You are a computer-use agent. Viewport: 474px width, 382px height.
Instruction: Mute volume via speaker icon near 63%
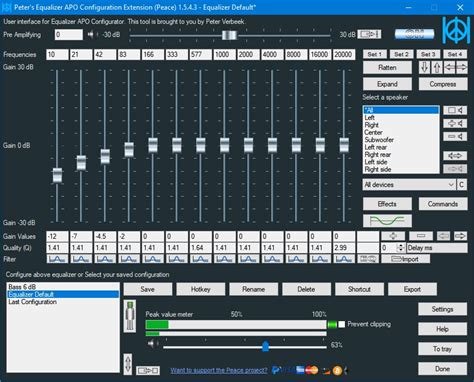(x=152, y=344)
